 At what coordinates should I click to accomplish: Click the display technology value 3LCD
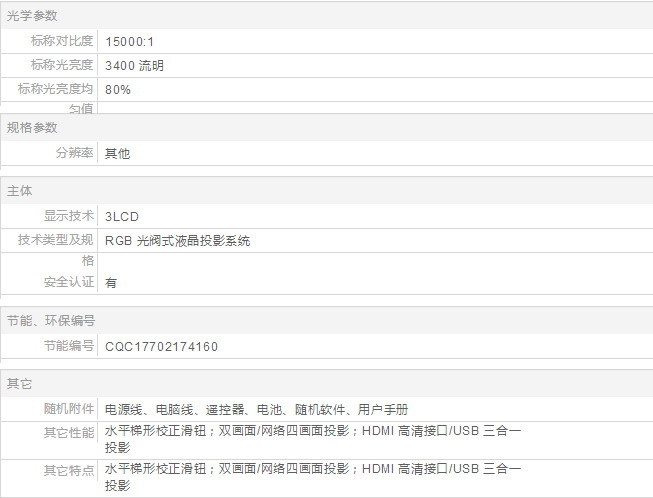tap(122, 217)
